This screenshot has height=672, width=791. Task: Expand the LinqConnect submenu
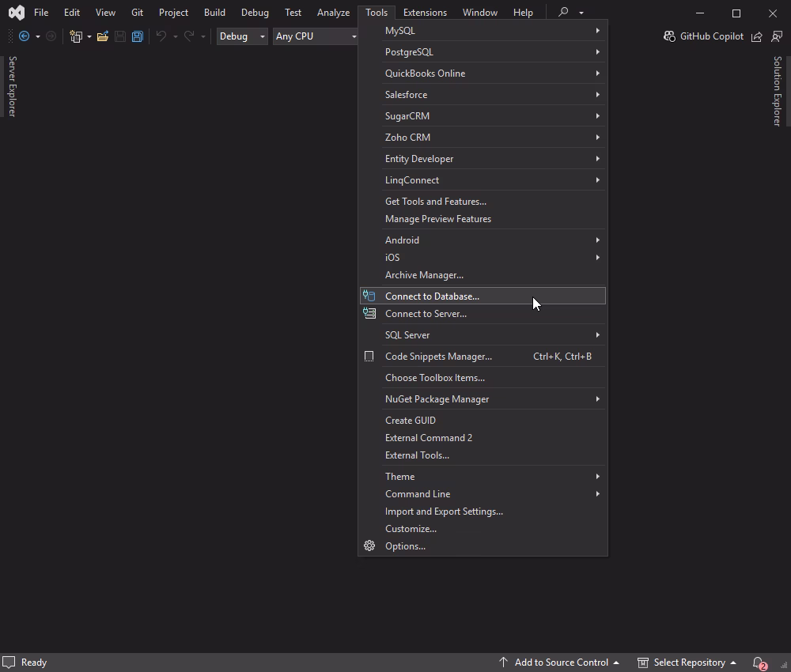pos(483,180)
